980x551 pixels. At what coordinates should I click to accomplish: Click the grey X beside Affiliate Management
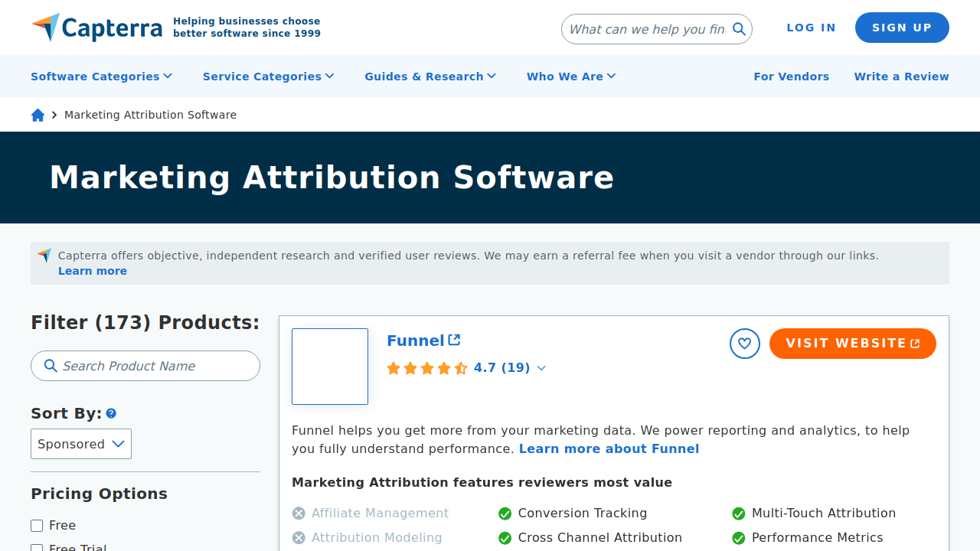(299, 514)
